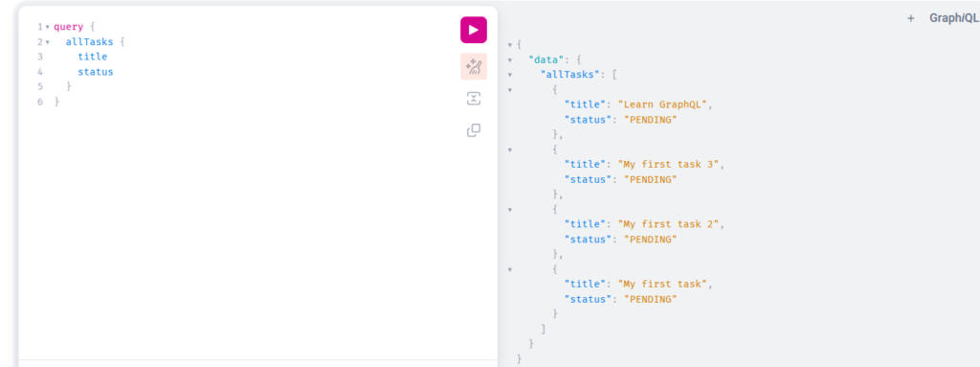Collapse the "data" object in response
This screenshot has height=367, width=980.
click(510, 59)
